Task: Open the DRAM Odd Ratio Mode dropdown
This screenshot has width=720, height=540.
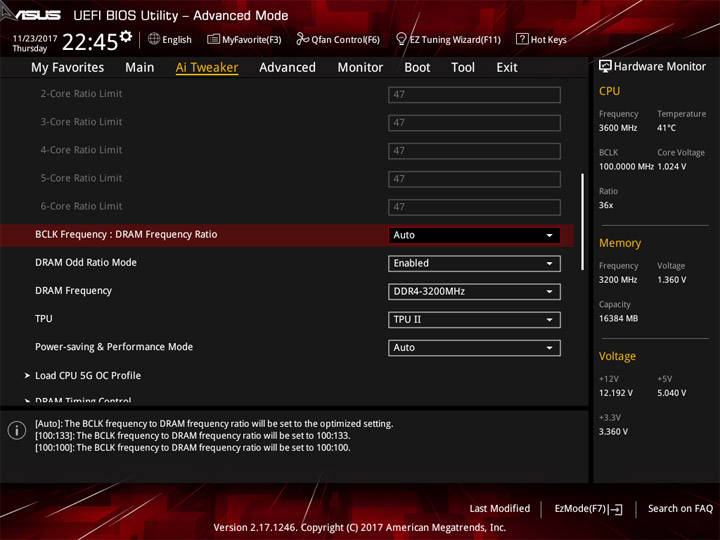Action: click(474, 264)
